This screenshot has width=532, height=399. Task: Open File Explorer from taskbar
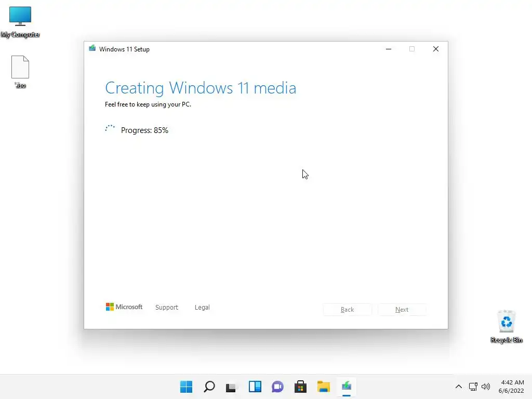click(x=323, y=387)
